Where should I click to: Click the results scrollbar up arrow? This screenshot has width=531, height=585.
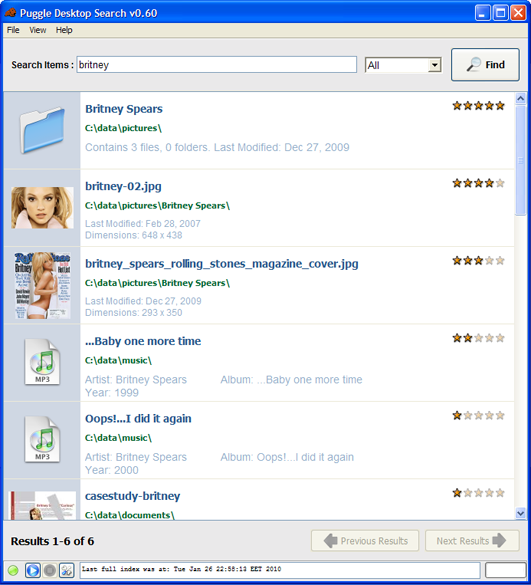pyautogui.click(x=521, y=98)
